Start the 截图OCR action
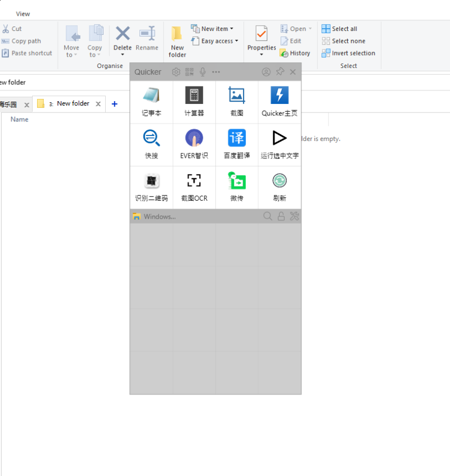This screenshot has width=450, height=476. [194, 187]
